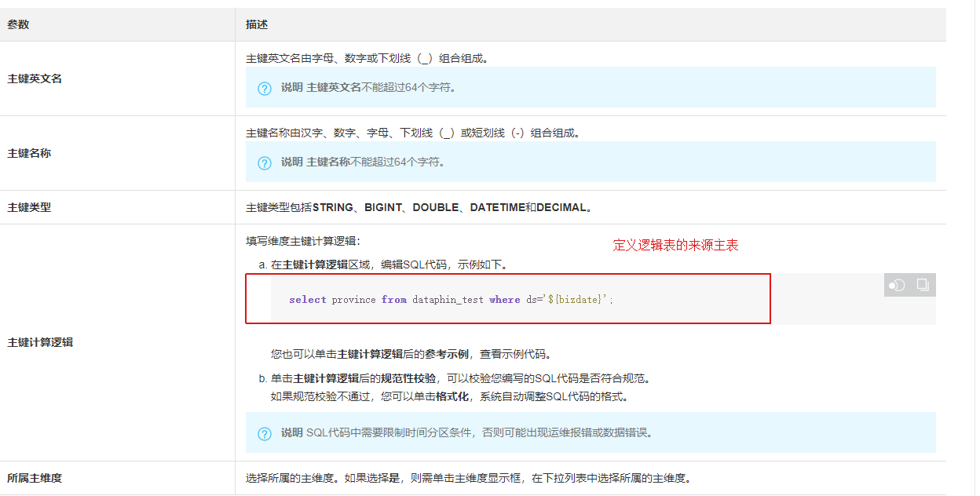This screenshot has width=980, height=496.
Task: Select the 描述 column header
Action: [x=255, y=24]
